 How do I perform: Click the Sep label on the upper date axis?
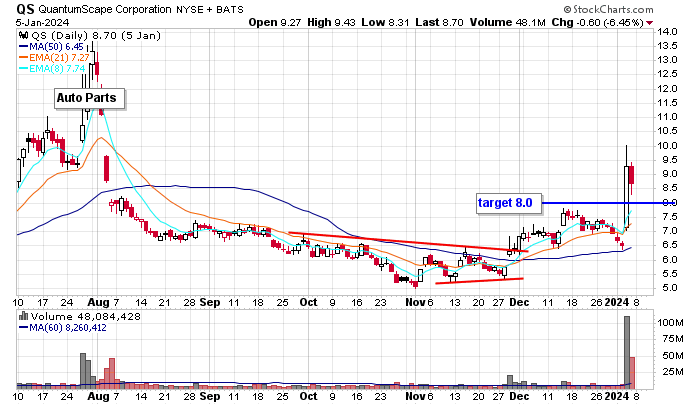click(x=209, y=302)
